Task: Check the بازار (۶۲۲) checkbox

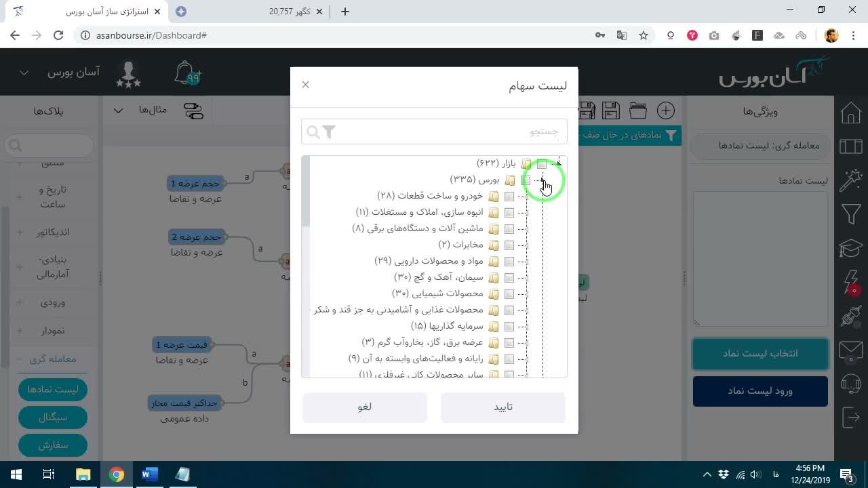Action: tap(542, 164)
